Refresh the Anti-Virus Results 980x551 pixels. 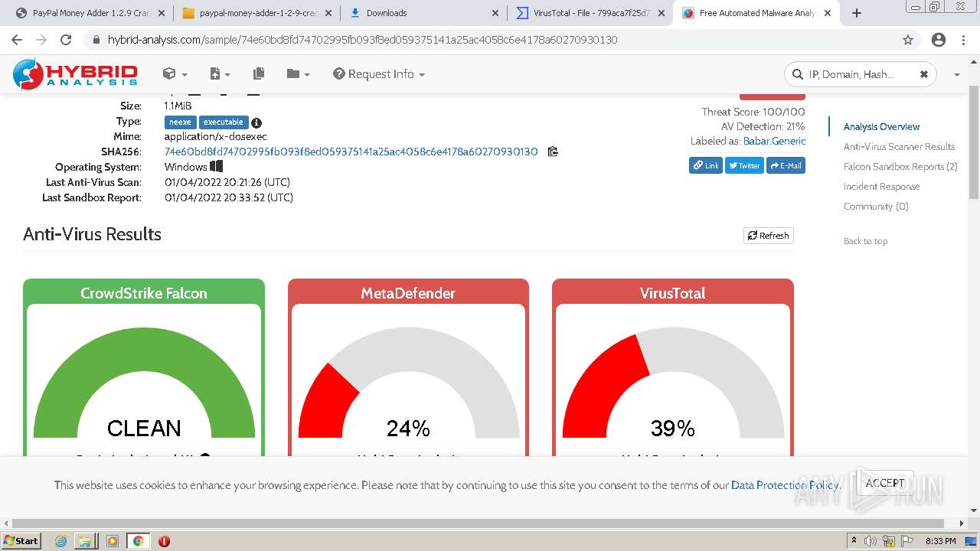[768, 235]
